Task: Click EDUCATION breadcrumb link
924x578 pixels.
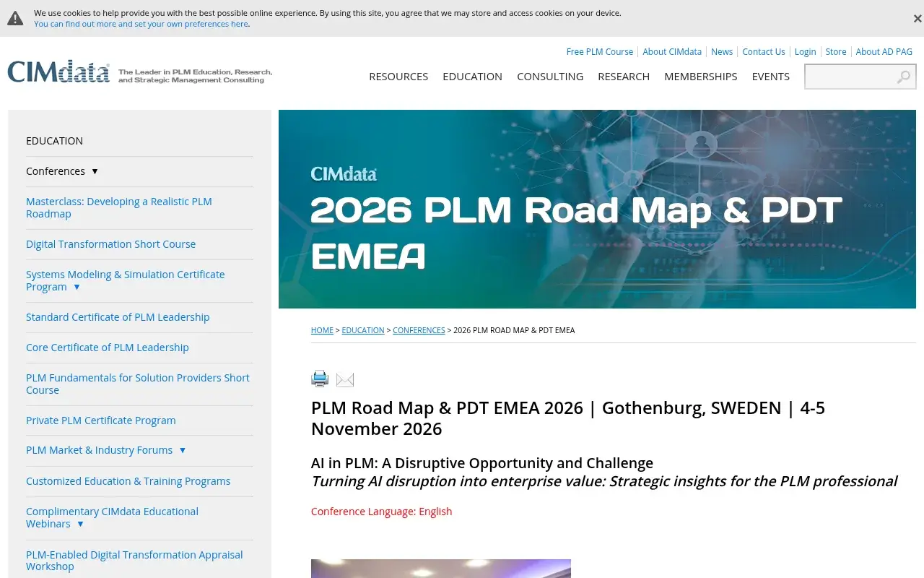Action: pos(363,330)
